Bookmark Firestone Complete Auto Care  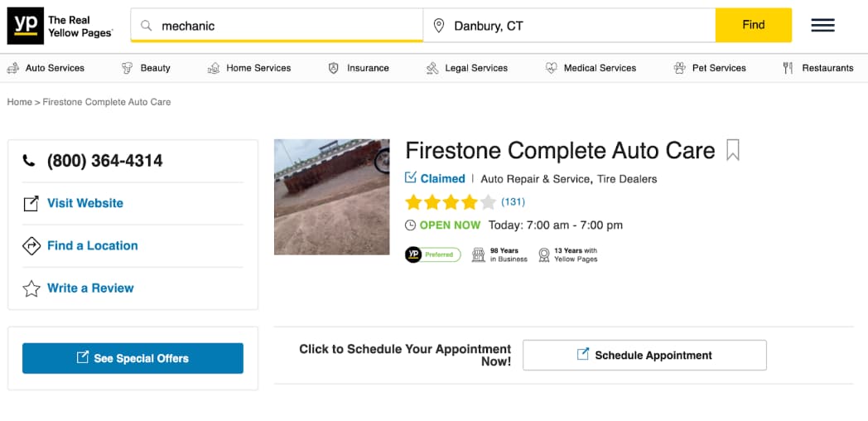pyautogui.click(x=732, y=150)
